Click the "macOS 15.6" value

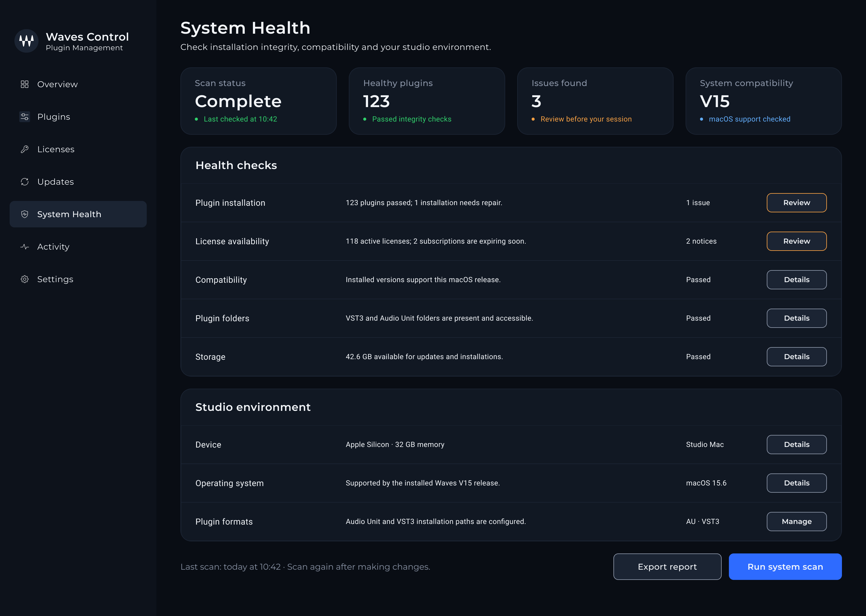click(706, 483)
